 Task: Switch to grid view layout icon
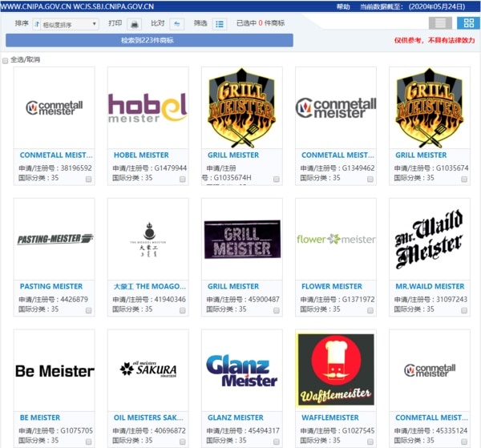(x=468, y=23)
